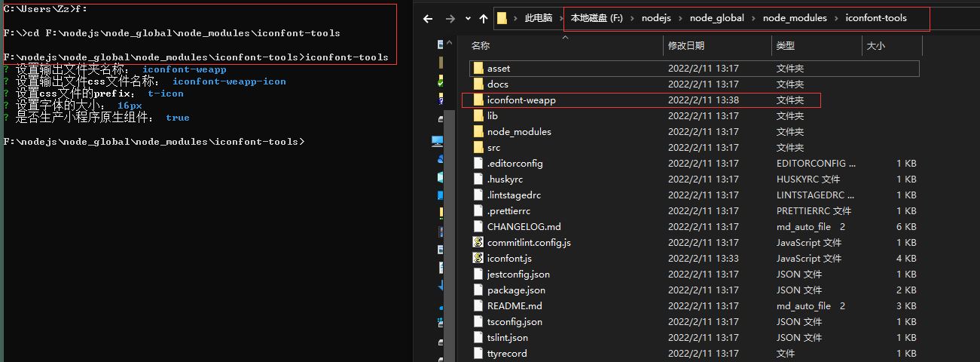
Task: Sort by 修改日期 column header
Action: point(686,46)
